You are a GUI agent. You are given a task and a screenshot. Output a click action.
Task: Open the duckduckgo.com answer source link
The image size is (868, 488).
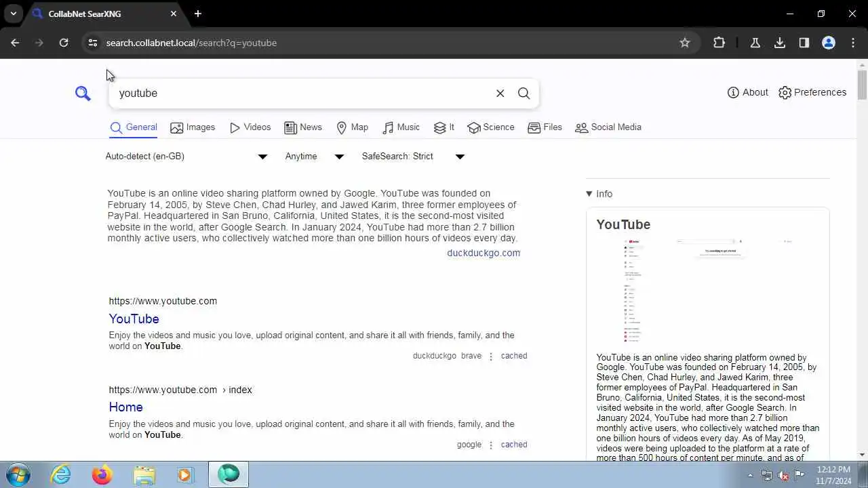pos(484,253)
